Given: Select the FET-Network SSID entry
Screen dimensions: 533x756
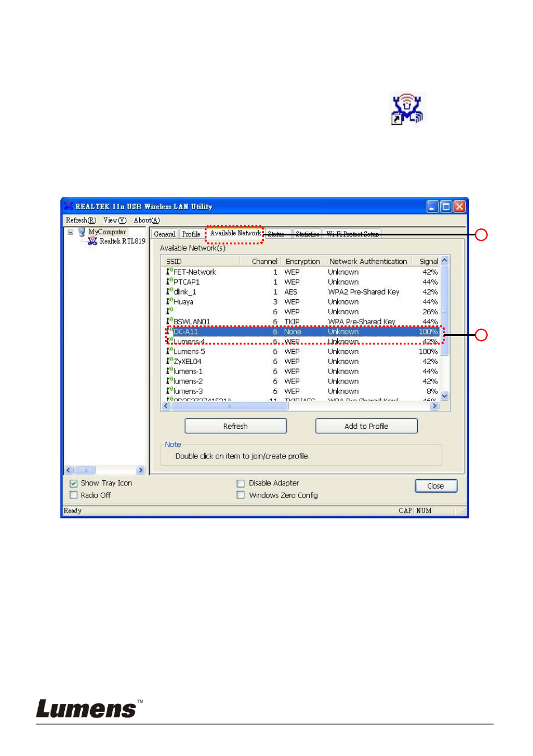Looking at the screenshot, I should point(195,272).
